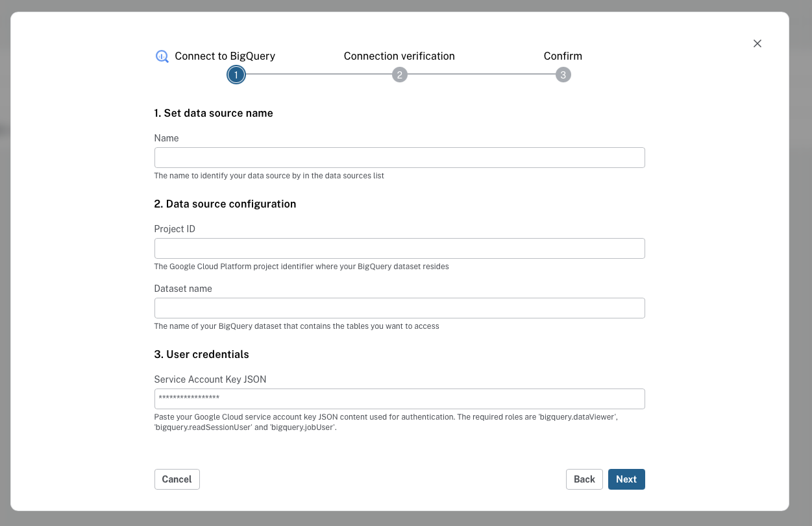
Task: Focus the Project ID input field
Action: pos(400,248)
